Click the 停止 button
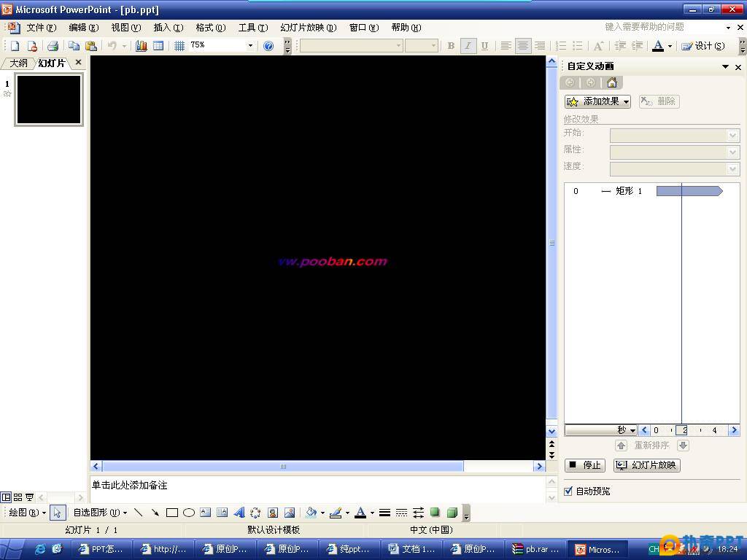The width and height of the screenshot is (747, 560). [585, 465]
